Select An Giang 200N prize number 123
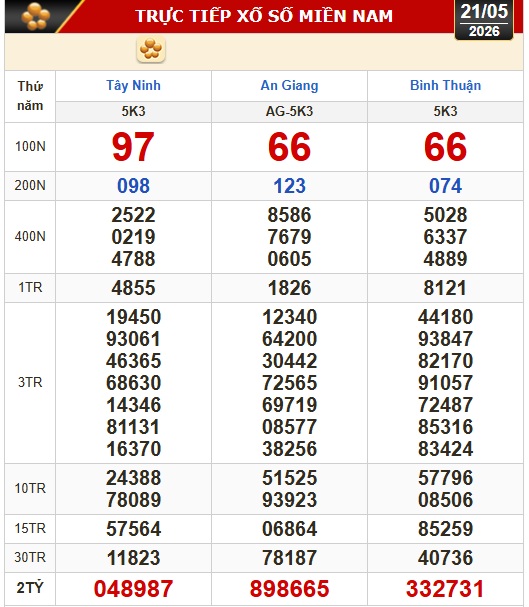The image size is (529, 607). 289,186
